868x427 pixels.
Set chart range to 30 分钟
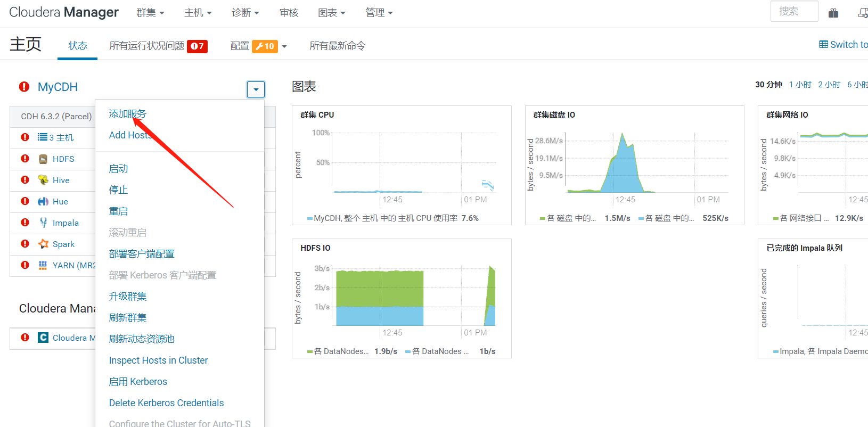[x=768, y=85]
